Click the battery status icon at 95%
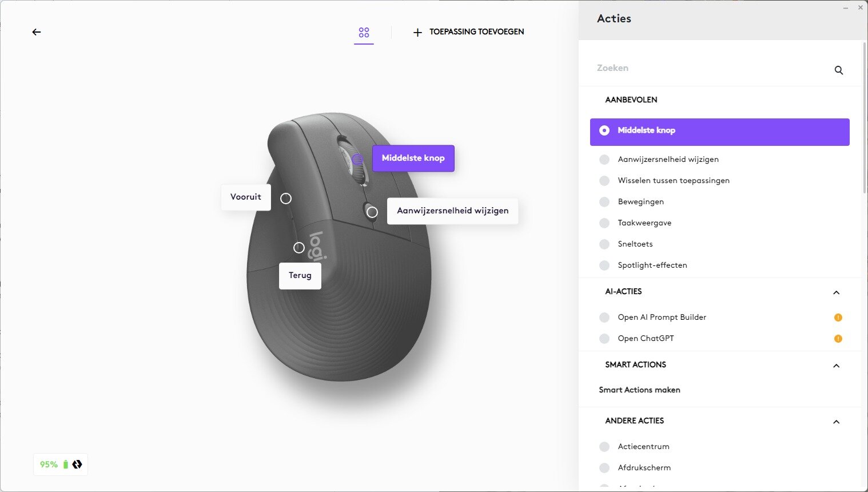The image size is (868, 492). point(65,465)
